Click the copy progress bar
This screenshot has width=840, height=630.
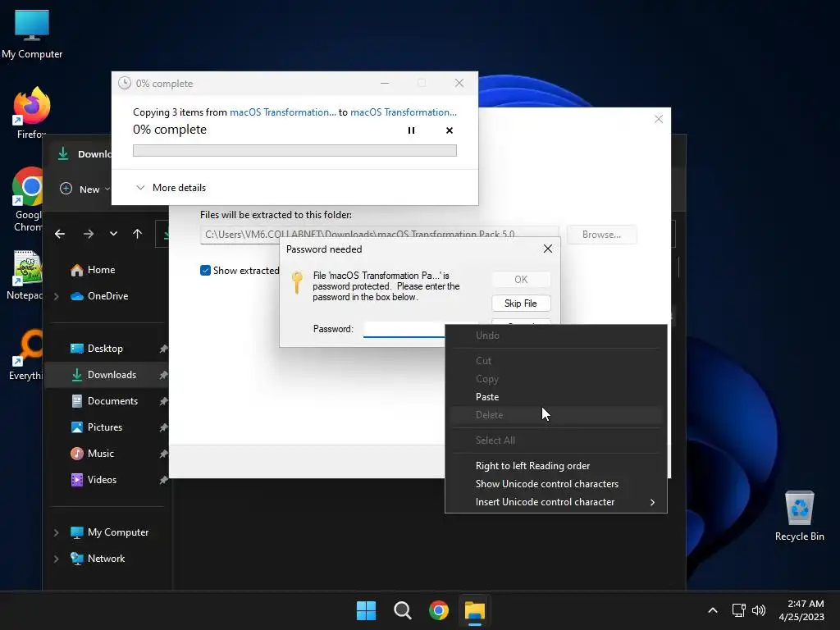tap(294, 151)
